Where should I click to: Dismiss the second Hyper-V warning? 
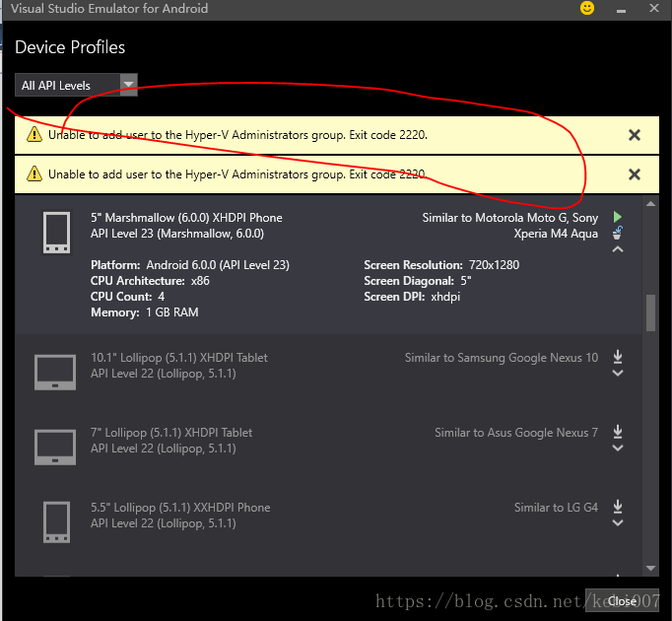(635, 174)
